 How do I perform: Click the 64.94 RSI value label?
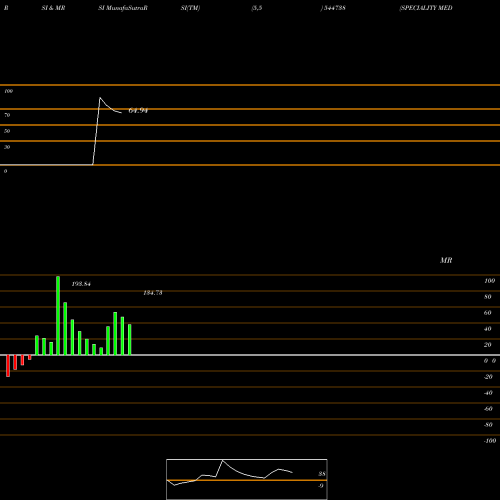point(138,111)
